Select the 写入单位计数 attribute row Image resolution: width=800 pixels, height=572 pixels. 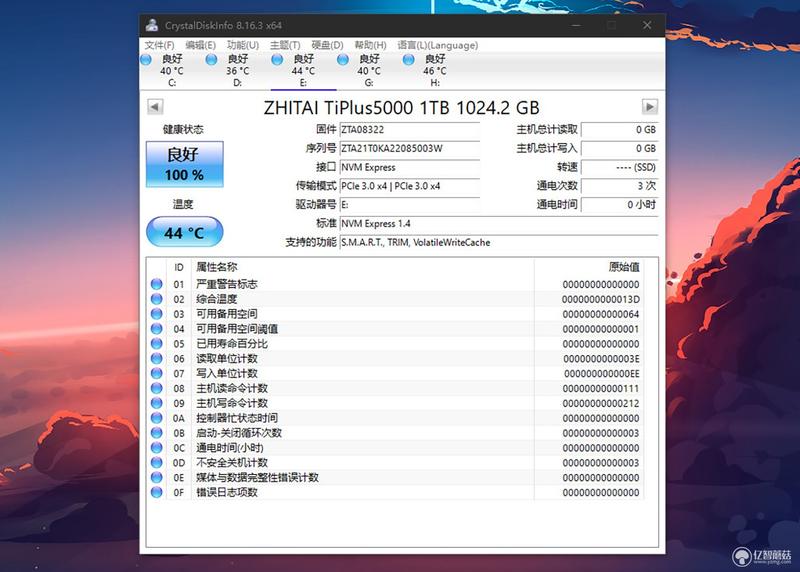tap(395, 374)
